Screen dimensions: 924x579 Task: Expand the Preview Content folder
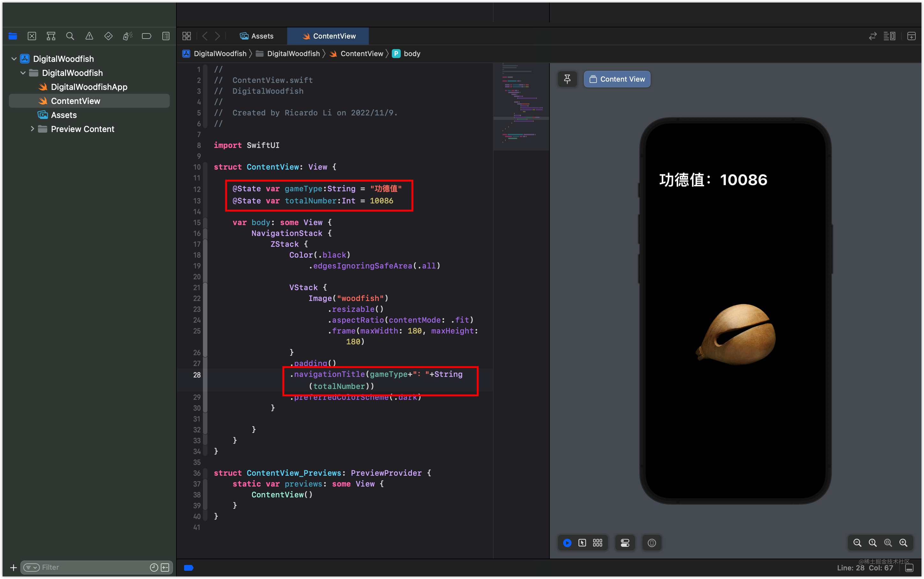(32, 129)
